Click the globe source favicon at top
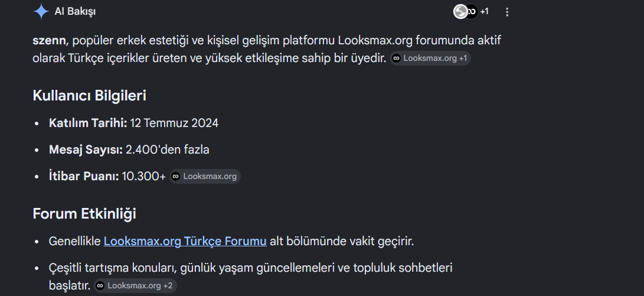This screenshot has height=296, width=644. pyautogui.click(x=460, y=11)
